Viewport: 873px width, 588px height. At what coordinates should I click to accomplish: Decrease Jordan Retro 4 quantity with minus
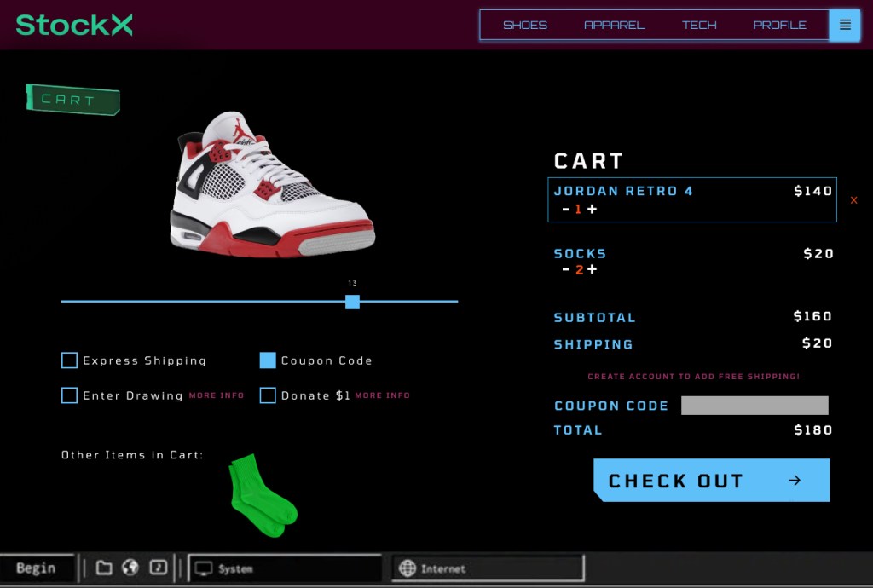pyautogui.click(x=566, y=209)
